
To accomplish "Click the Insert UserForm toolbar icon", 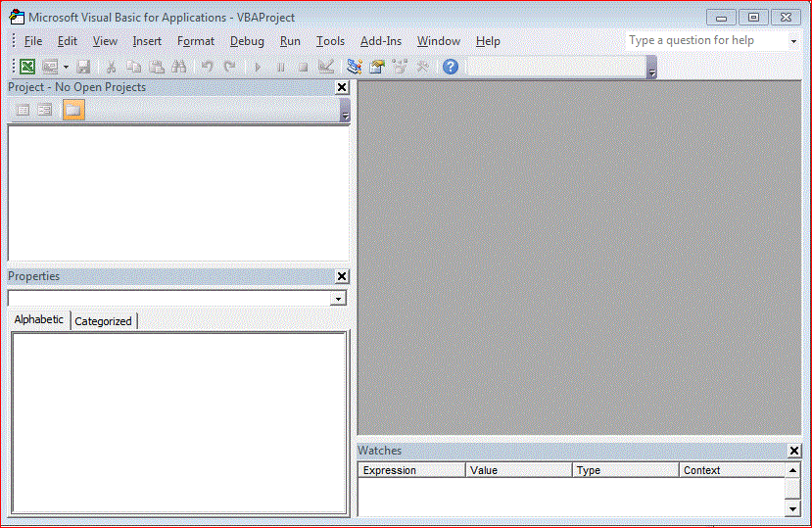I will tap(50, 67).
